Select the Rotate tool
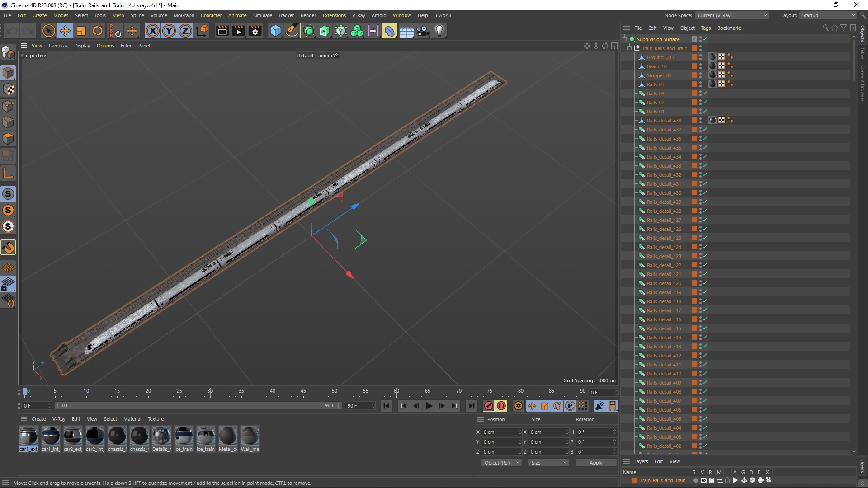 pos(98,31)
